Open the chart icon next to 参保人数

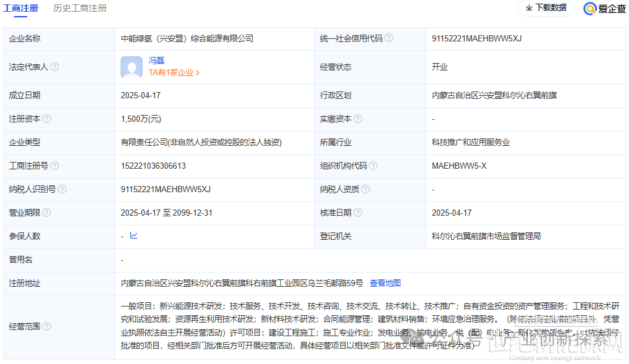(133, 235)
